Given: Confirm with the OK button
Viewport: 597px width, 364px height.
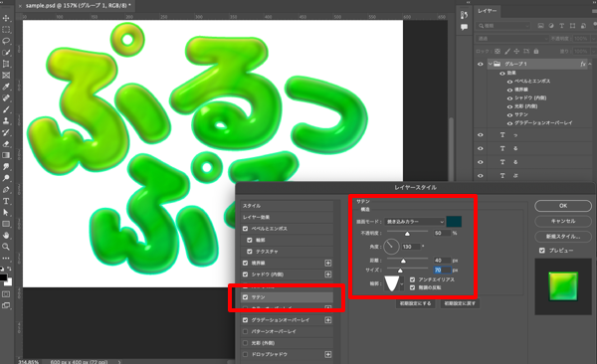Looking at the screenshot, I should pyautogui.click(x=563, y=206).
